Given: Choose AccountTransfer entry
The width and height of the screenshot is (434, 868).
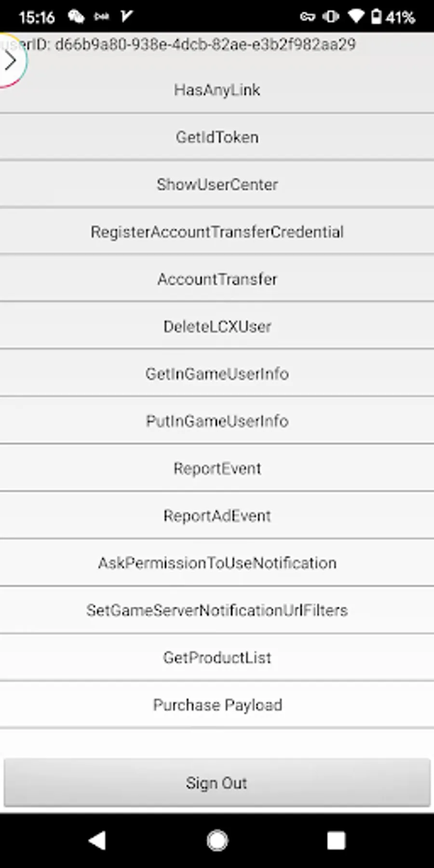Looking at the screenshot, I should point(217,279).
